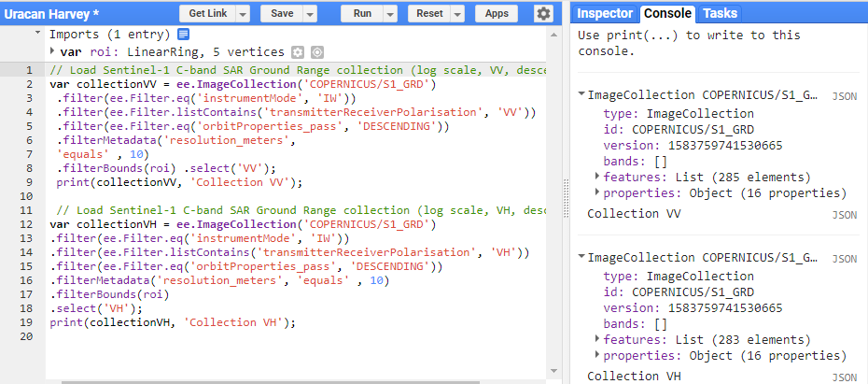Switch to the Inspector tab
Screen dimensions: 868x384
coord(605,13)
